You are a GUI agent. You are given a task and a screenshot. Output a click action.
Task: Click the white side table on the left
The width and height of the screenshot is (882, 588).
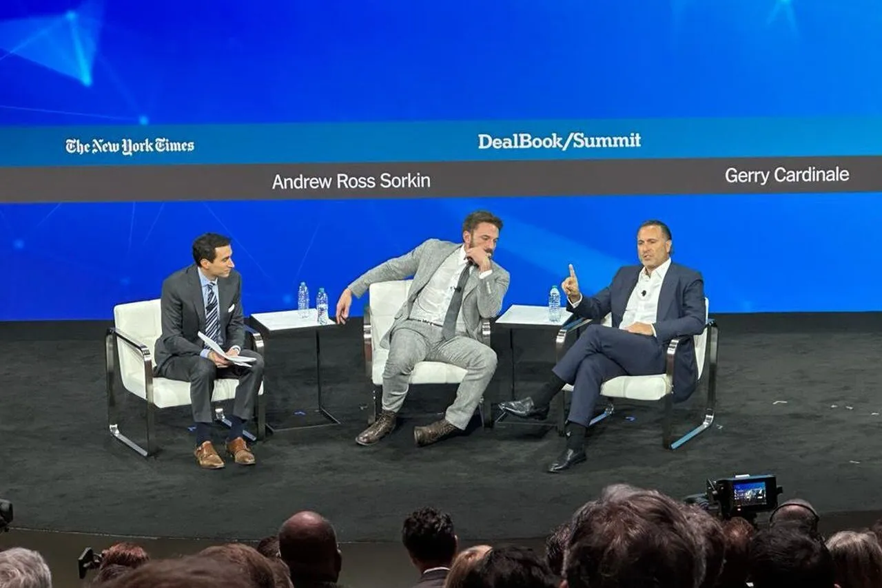294,368
